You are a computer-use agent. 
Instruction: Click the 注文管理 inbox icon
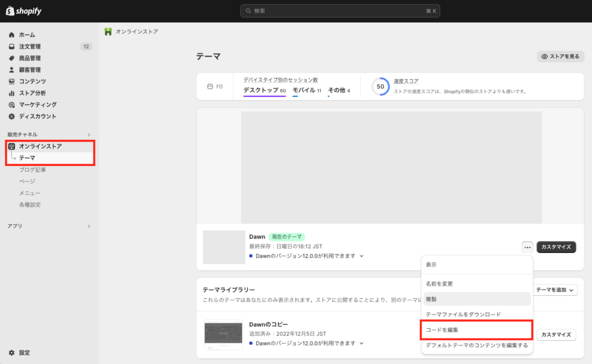[x=12, y=46]
